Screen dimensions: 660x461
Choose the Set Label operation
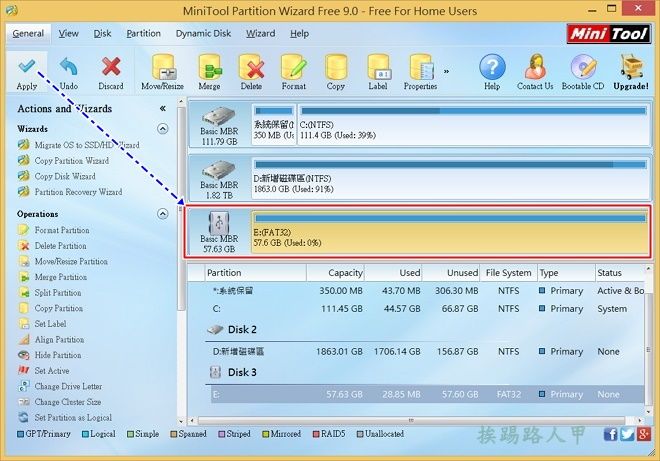point(42,323)
